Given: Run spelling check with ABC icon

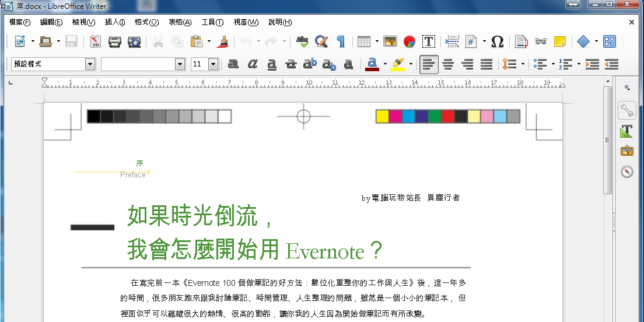Looking at the screenshot, I should [302, 41].
